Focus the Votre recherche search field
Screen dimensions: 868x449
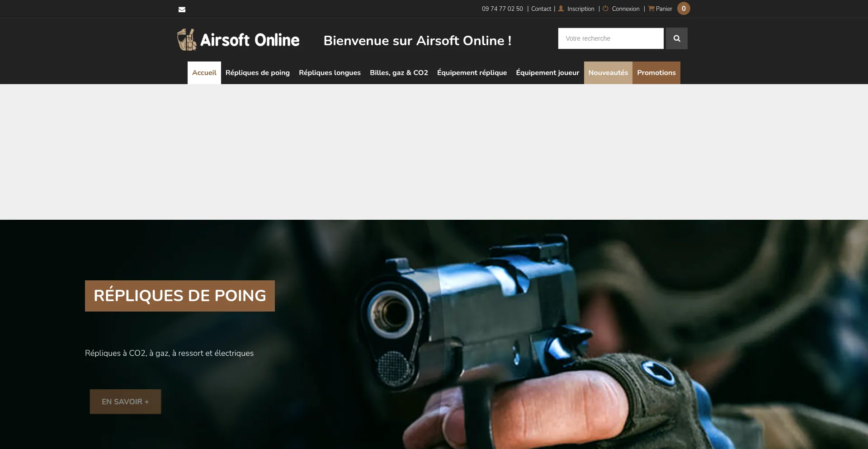click(x=611, y=38)
